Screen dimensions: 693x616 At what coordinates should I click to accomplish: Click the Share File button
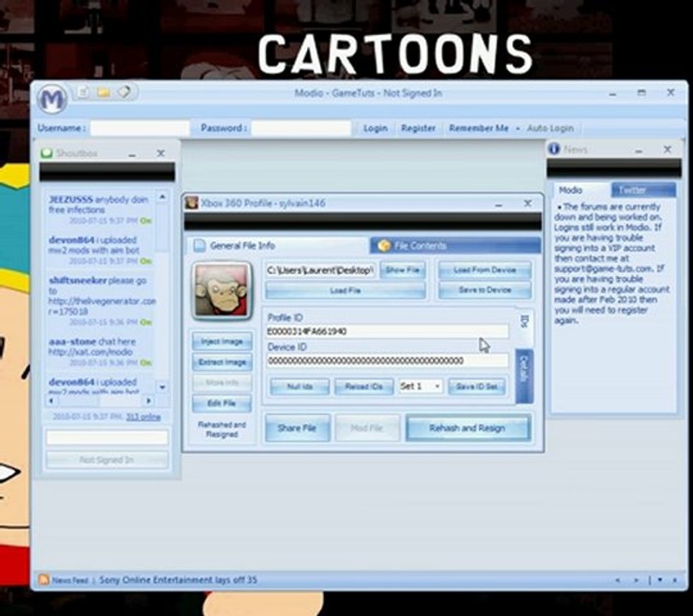(x=297, y=428)
